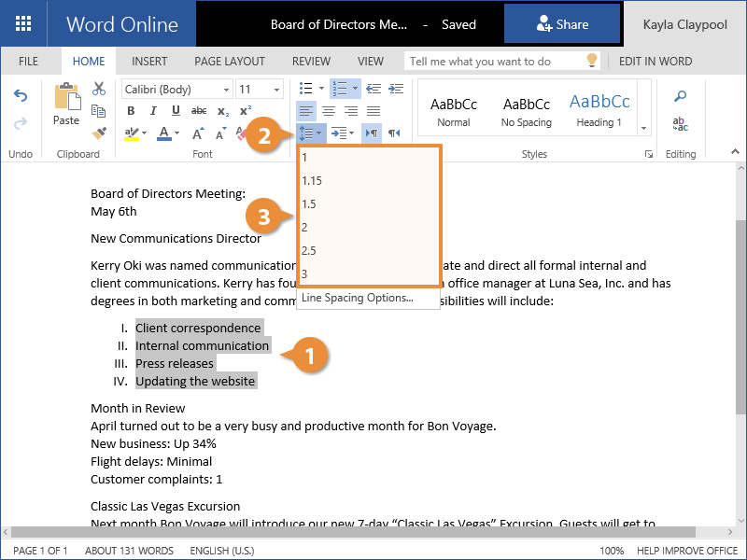Open EDIT IN WORD link
This screenshot has height=560, width=747.
click(x=655, y=62)
